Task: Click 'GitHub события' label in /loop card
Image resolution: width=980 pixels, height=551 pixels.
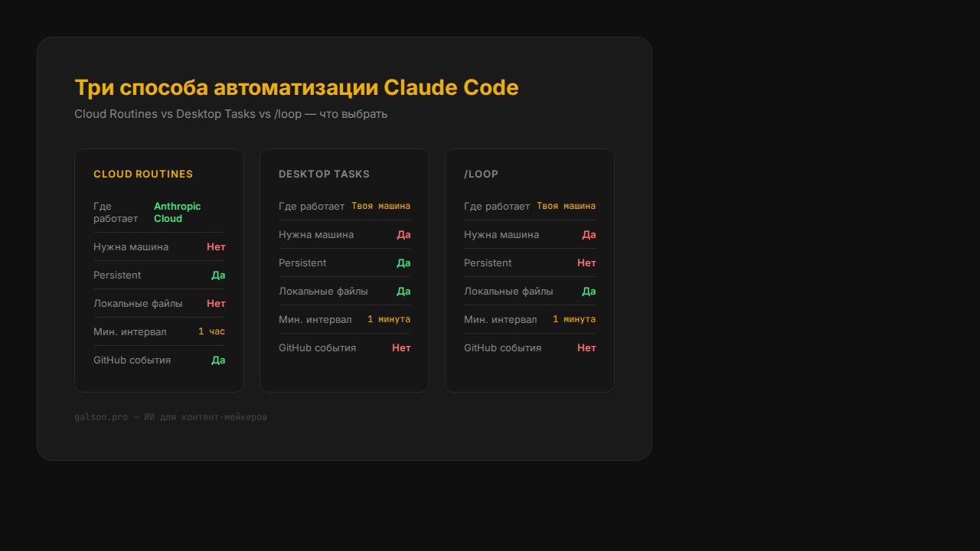Action: coord(502,348)
